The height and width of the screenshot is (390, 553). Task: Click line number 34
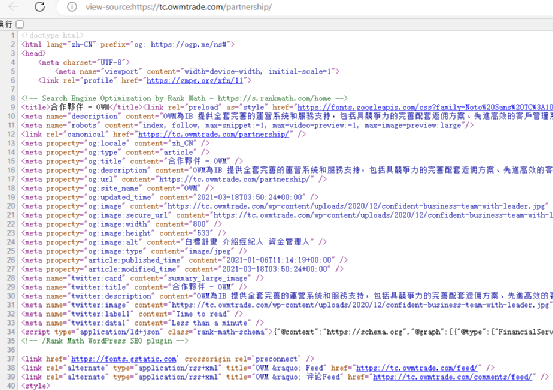[x=11, y=332]
